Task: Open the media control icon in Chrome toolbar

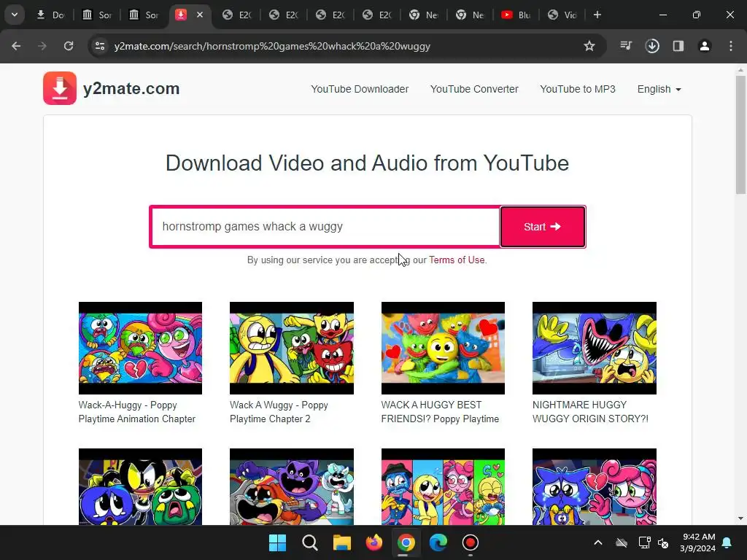Action: 626,46
